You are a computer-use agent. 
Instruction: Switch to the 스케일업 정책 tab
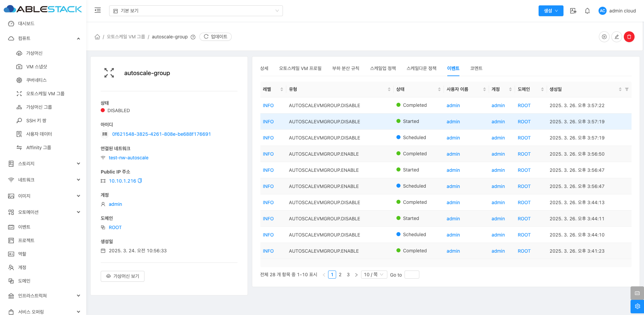click(x=383, y=68)
